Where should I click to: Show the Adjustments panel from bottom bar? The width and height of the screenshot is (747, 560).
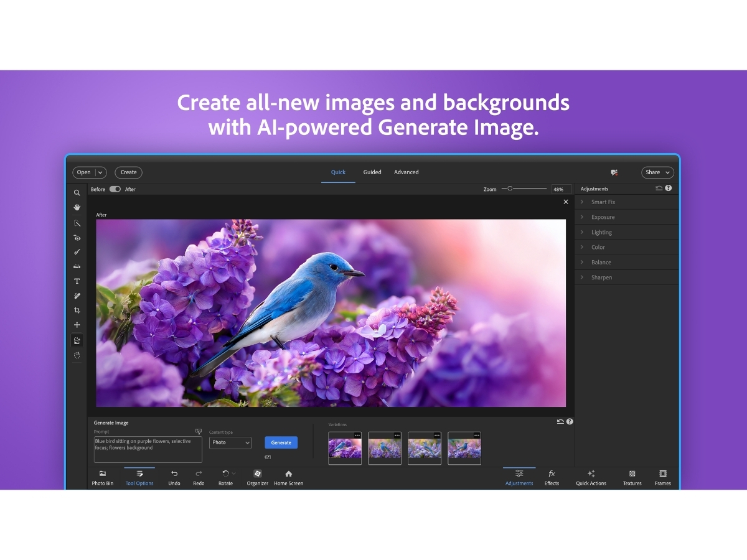[x=519, y=477]
